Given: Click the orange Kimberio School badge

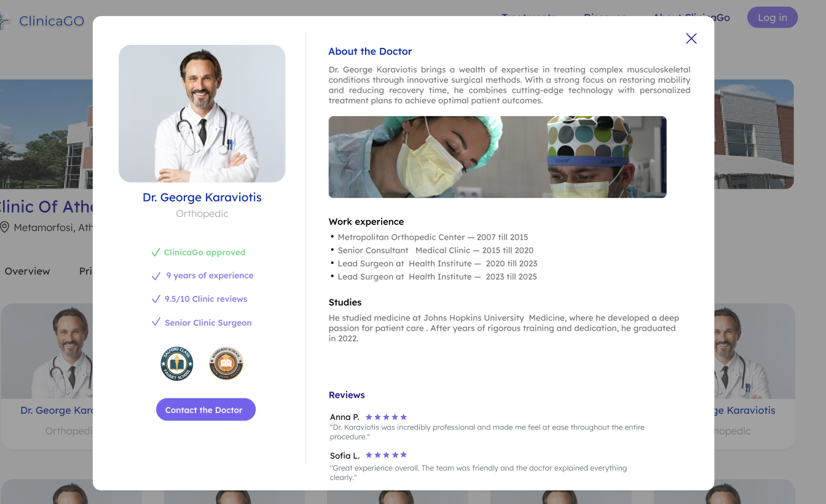Looking at the screenshot, I should click(226, 364).
